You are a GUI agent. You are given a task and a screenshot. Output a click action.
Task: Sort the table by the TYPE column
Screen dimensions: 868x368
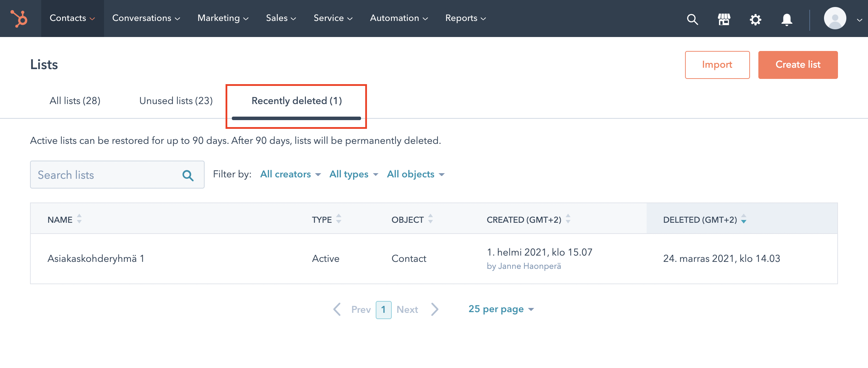[x=326, y=219]
